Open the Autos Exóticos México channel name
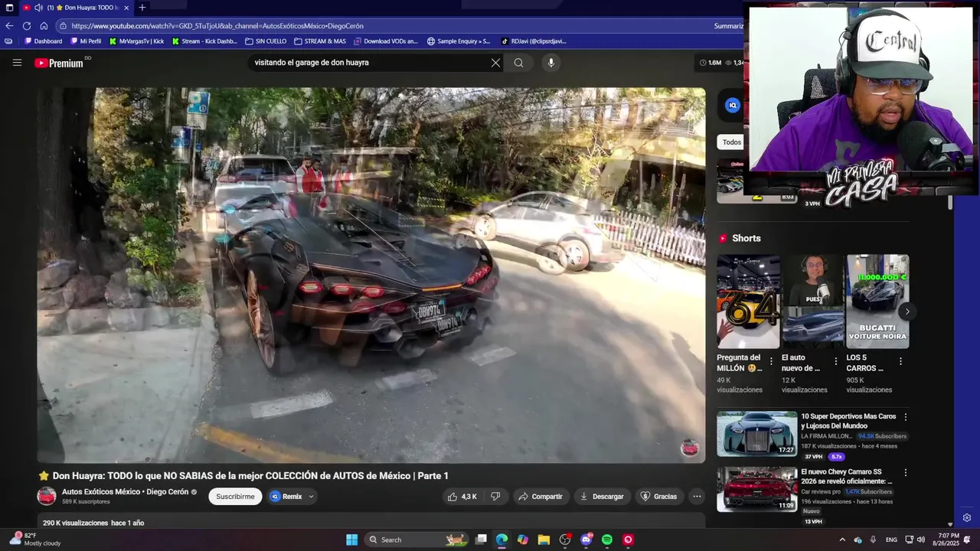 [125, 492]
